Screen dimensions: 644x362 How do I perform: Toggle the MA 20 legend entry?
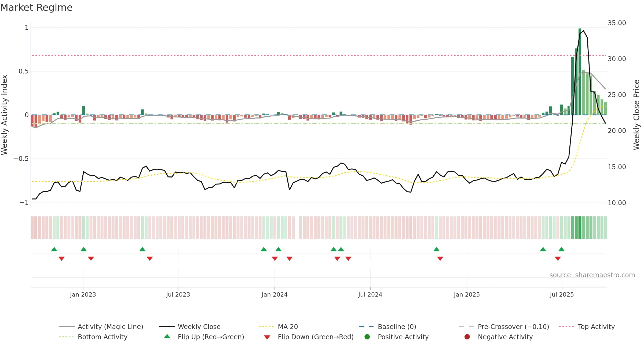(278, 327)
